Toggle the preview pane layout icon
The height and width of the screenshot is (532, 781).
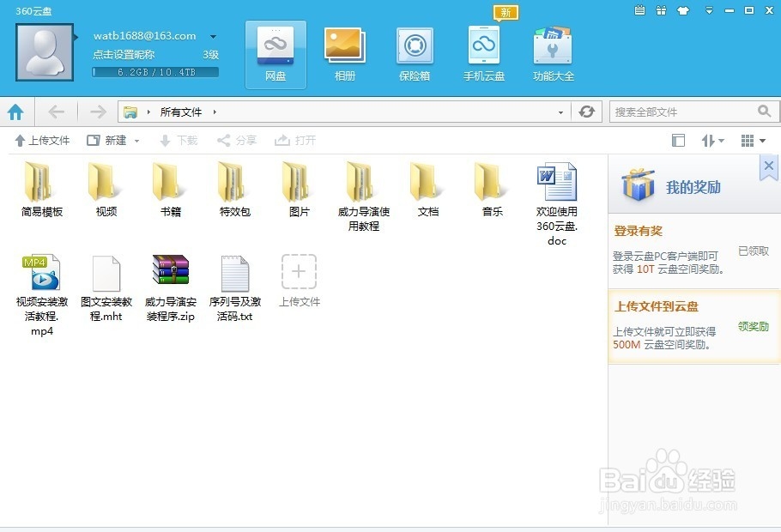point(678,139)
